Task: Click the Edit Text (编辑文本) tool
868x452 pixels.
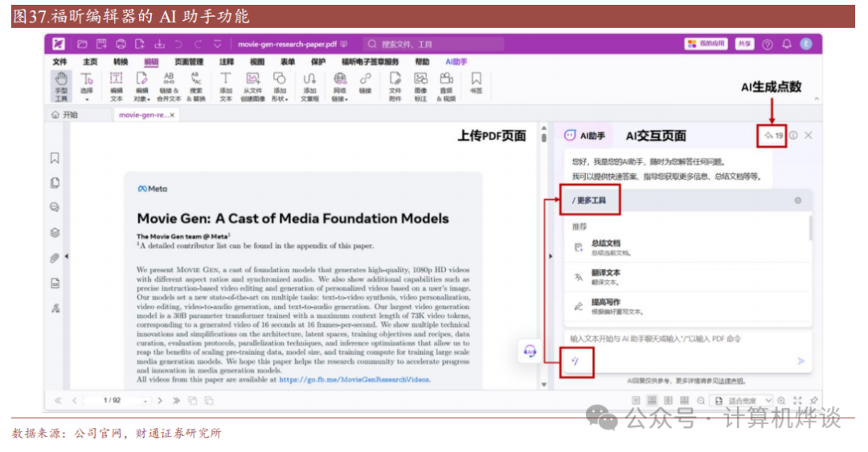Action: point(117,85)
